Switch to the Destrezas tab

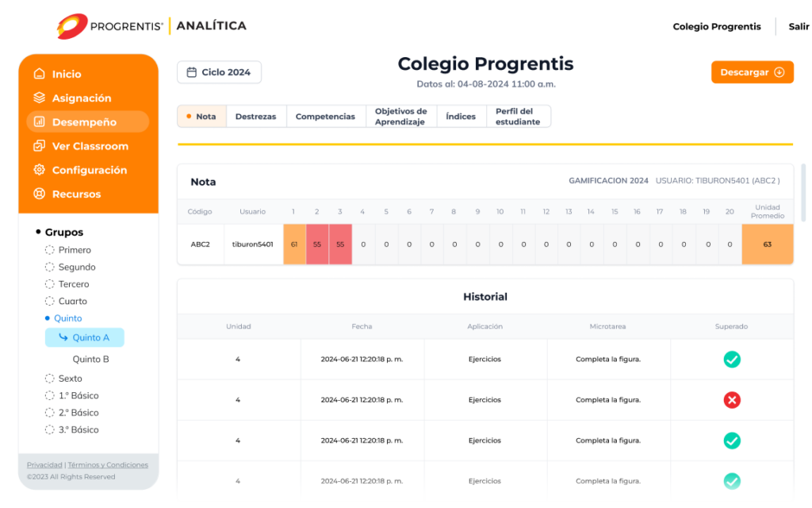click(255, 117)
